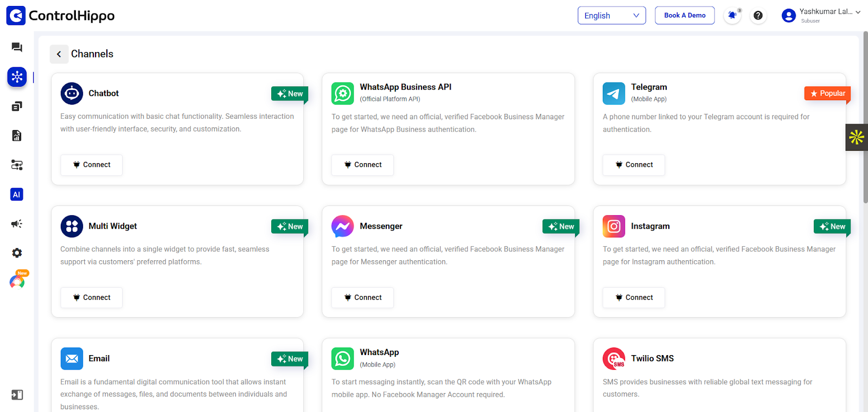Connect the Messenger channel
The height and width of the screenshot is (412, 868).
[363, 298]
